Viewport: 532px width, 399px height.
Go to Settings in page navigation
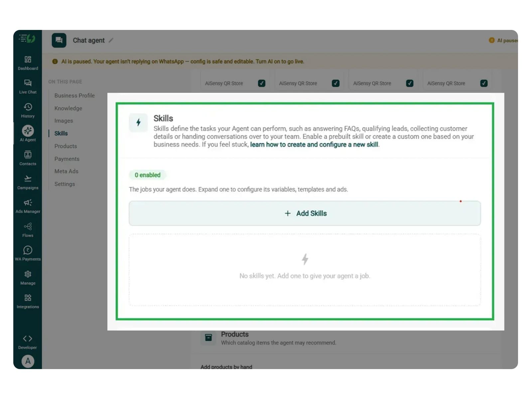click(x=65, y=184)
